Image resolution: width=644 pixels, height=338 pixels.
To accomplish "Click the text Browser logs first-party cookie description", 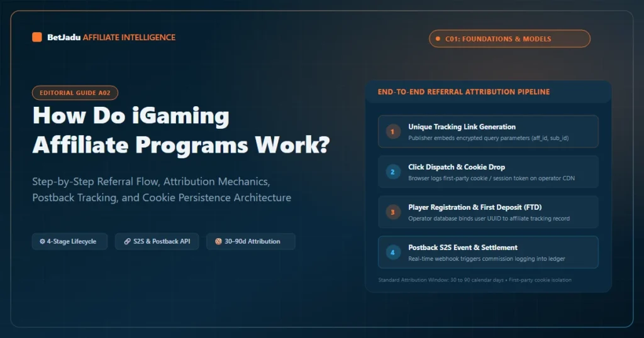I will click(491, 178).
